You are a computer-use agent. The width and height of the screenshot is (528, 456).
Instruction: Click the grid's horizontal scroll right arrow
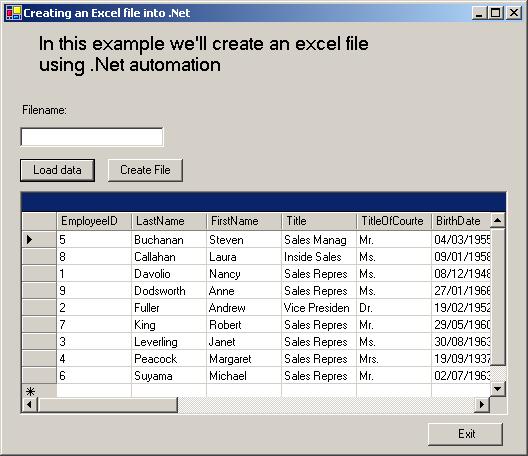pos(482,404)
